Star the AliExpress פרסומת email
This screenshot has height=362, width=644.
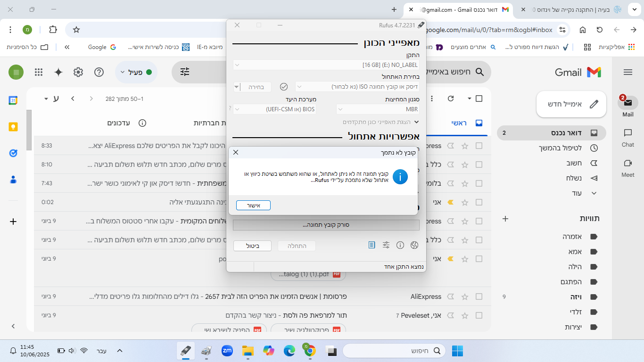pos(465,296)
